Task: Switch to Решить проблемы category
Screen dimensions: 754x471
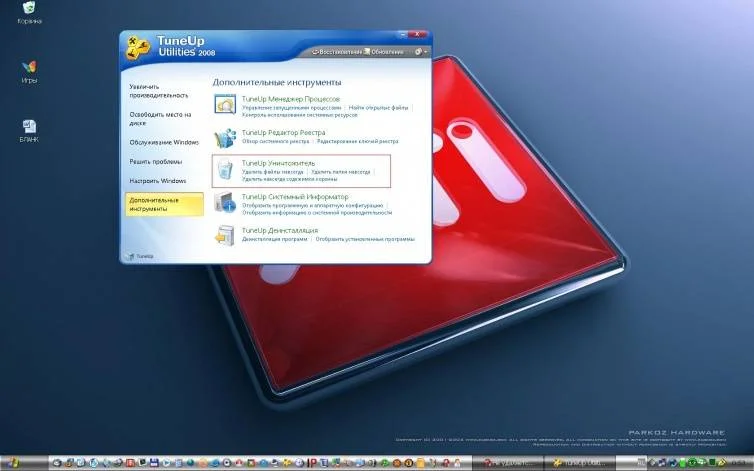Action: point(156,162)
